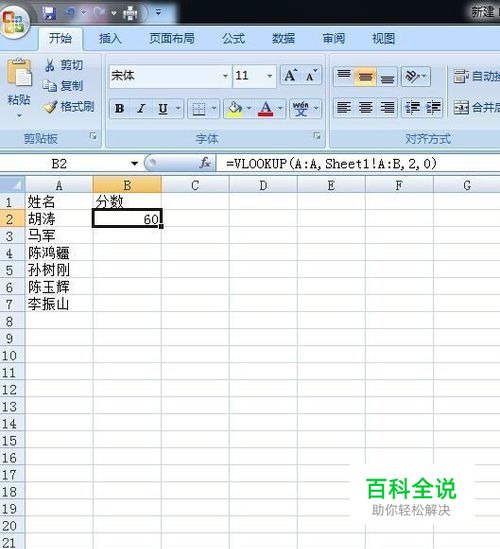Click the fx insert function icon

click(x=205, y=163)
